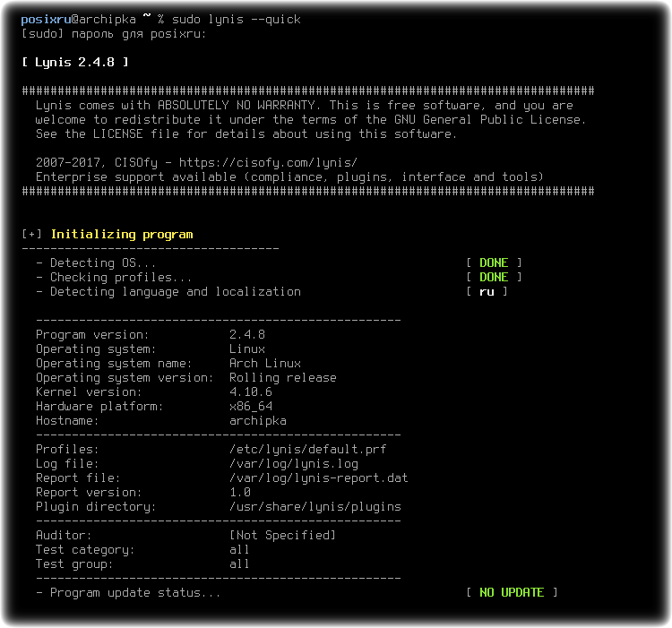Select the value '[Not Specified]'
Image resolution: width=672 pixels, height=628 pixels.
pyautogui.click(x=283, y=536)
